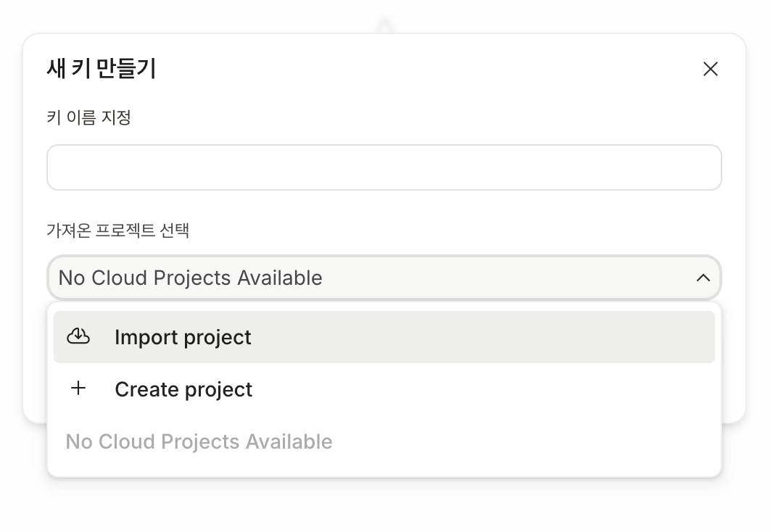The width and height of the screenshot is (773, 532).
Task: Click the grayed No Cloud Projects Available text
Action: tap(199, 441)
